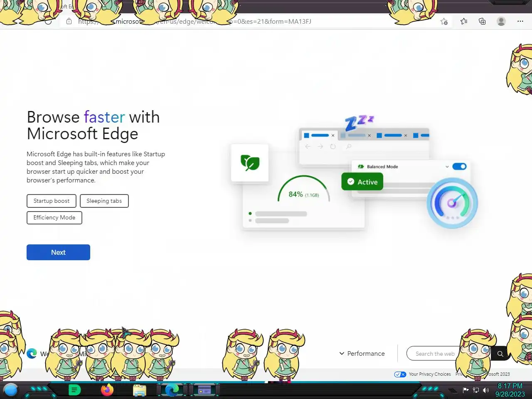532x399 pixels.
Task: Choose the Efficiency Mode option
Action: pyautogui.click(x=54, y=217)
